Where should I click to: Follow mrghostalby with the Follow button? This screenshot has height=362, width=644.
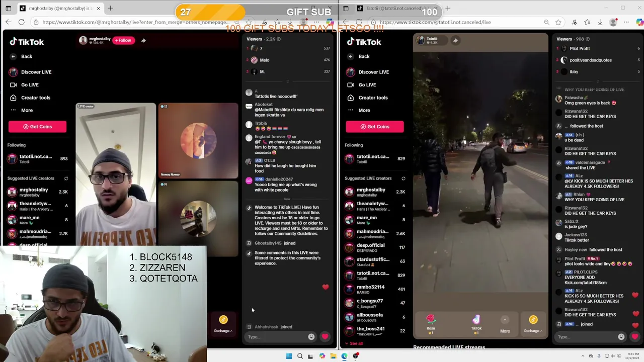pyautogui.click(x=123, y=40)
